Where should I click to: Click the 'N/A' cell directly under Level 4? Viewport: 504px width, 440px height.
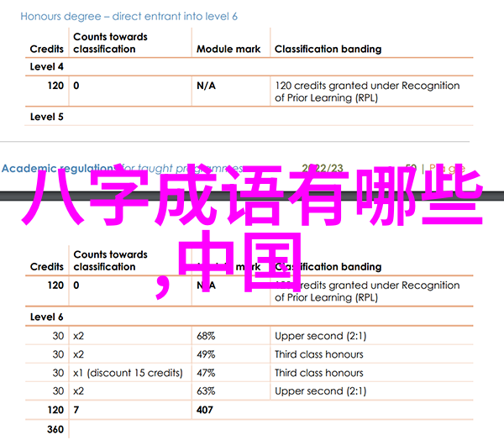pos(206,86)
